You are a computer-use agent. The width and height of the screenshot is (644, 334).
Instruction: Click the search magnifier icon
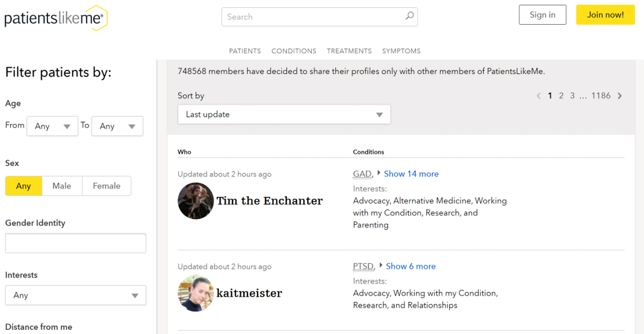tap(409, 16)
